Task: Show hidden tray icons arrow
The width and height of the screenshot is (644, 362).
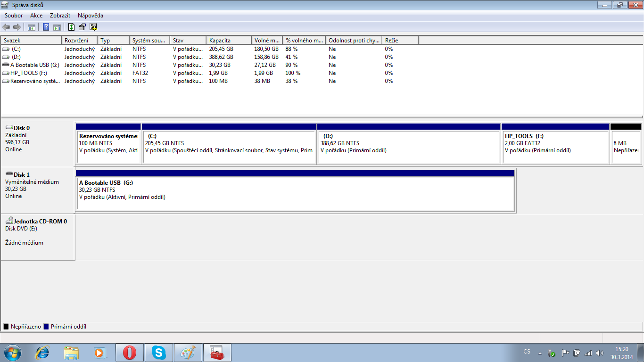Action: click(540, 353)
